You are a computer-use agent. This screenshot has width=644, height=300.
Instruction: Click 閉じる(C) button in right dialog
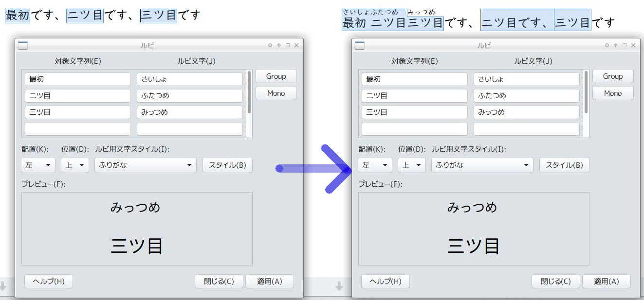tap(555, 282)
